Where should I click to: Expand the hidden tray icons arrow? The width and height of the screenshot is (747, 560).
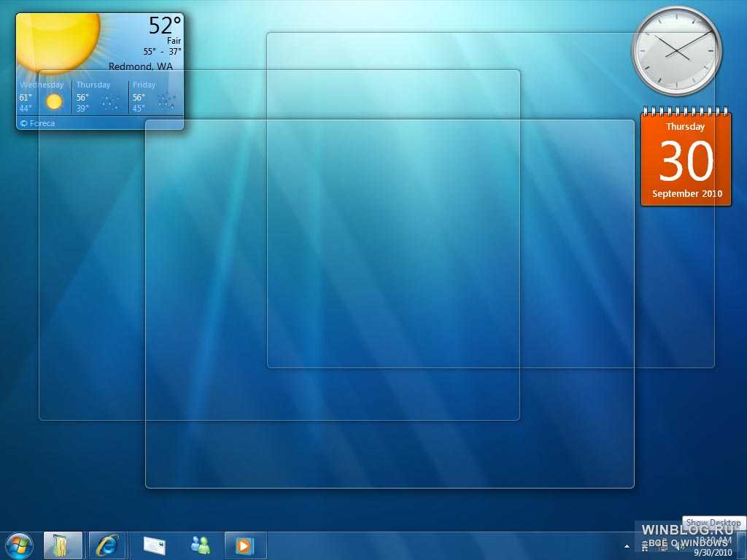627,545
